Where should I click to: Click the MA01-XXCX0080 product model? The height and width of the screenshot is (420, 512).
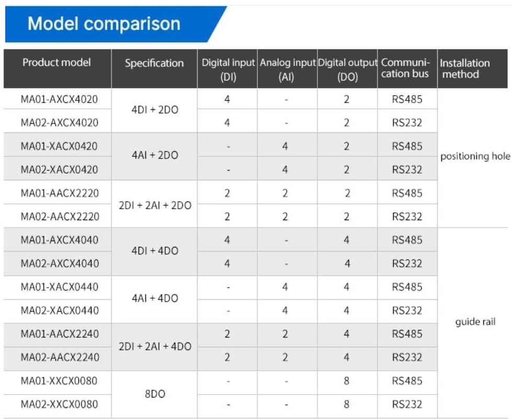[59, 381]
